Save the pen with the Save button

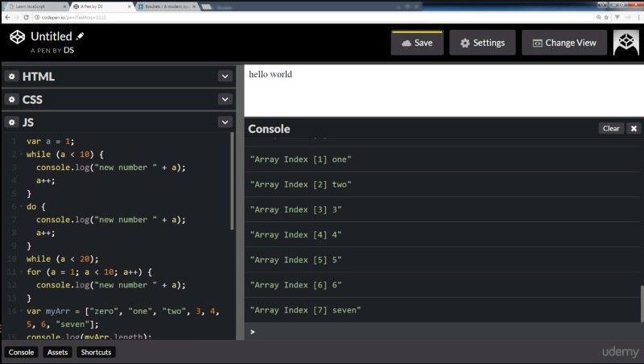(417, 43)
